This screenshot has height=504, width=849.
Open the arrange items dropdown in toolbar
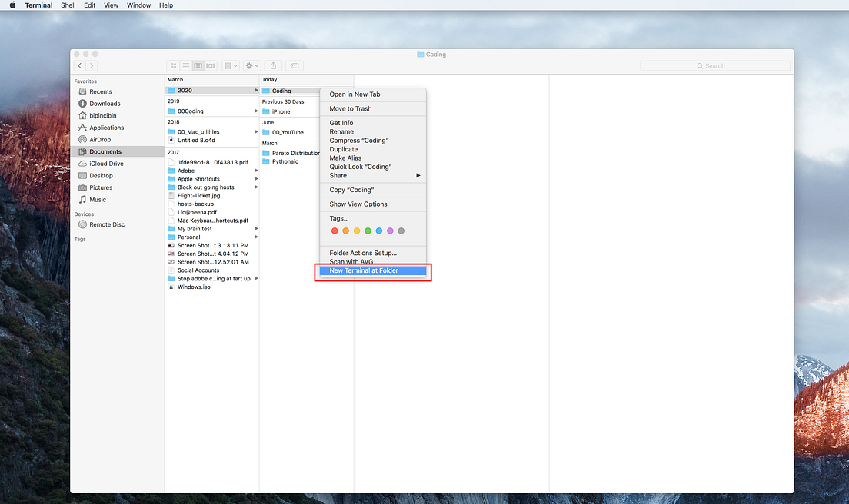(231, 65)
